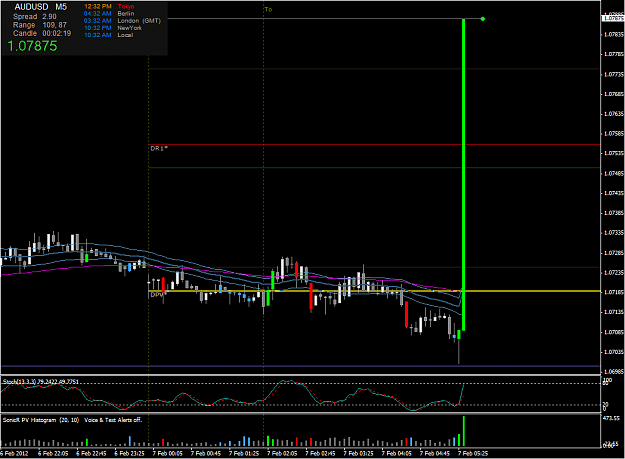Select the 7 Feb 03:25 time label

(359, 453)
